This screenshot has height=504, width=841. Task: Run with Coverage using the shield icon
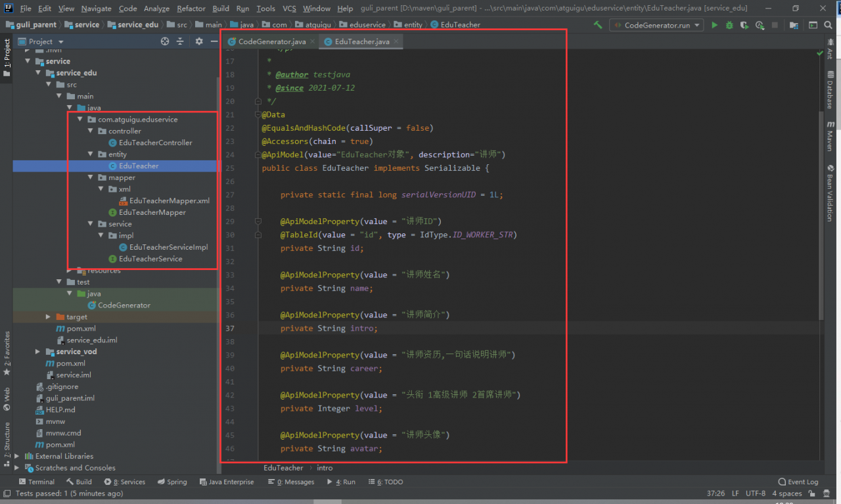coord(744,25)
